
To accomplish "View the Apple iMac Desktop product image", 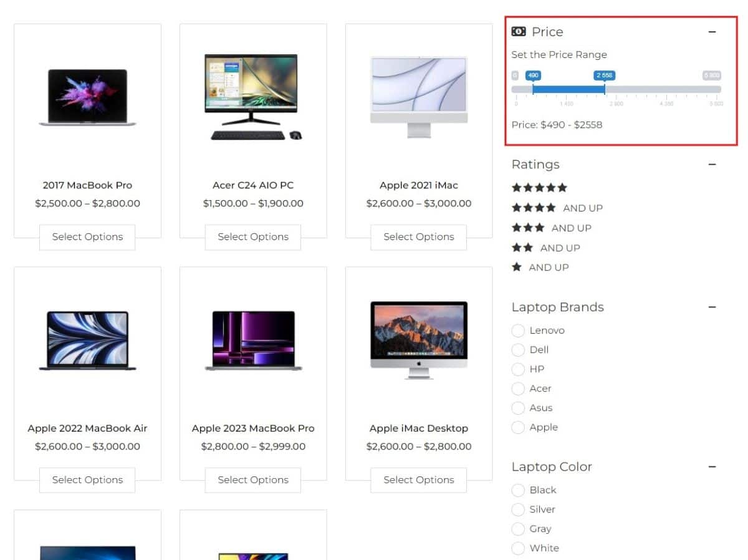I will pos(419,340).
